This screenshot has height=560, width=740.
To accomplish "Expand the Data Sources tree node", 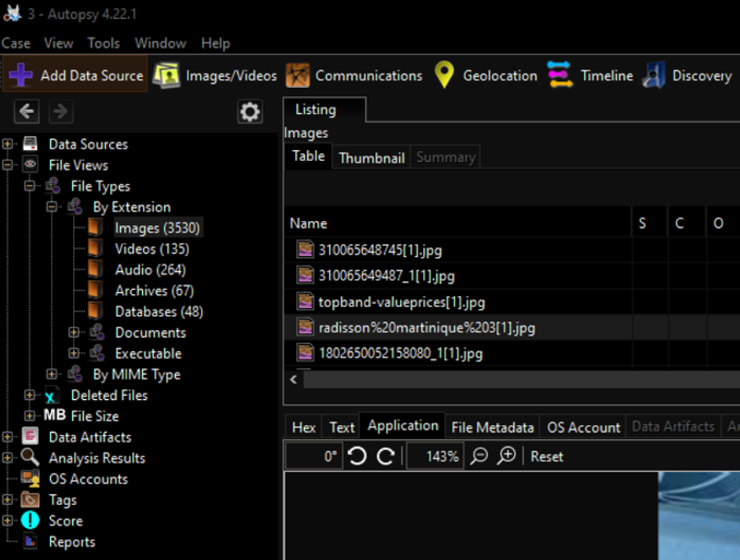I will coord(9,145).
